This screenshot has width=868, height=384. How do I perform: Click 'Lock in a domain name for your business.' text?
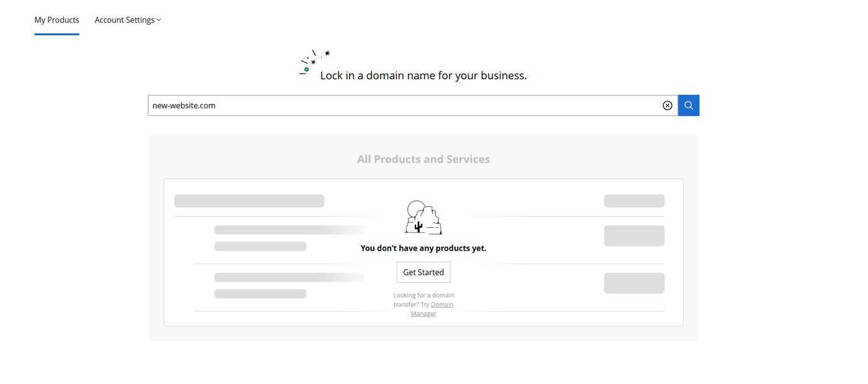tap(423, 76)
